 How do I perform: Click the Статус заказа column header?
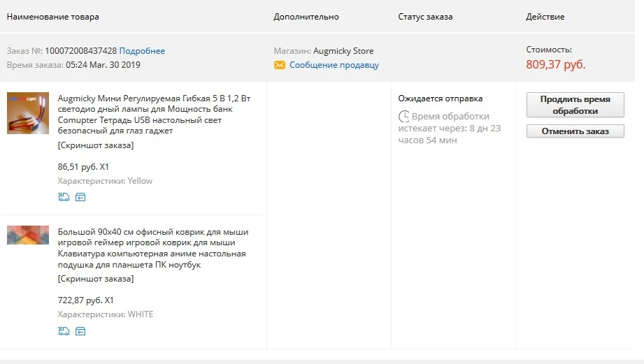425,17
